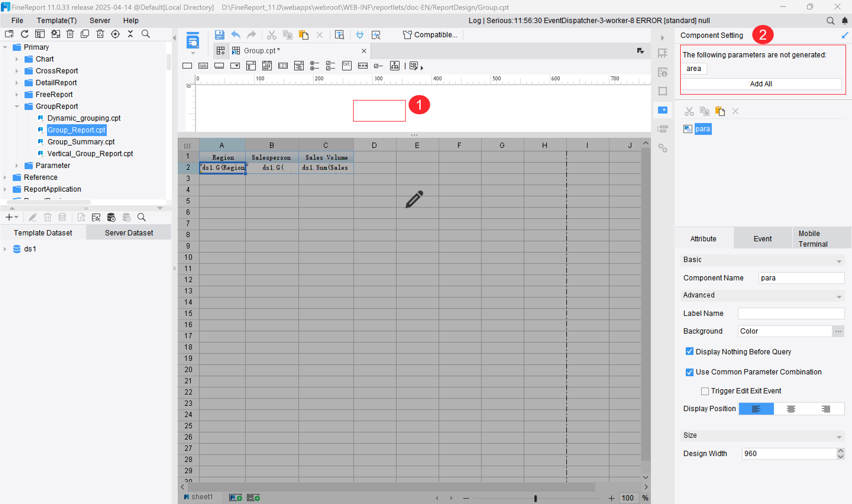This screenshot has width=852, height=504.
Task: Select the Password widget icon
Action: [x=363, y=66]
